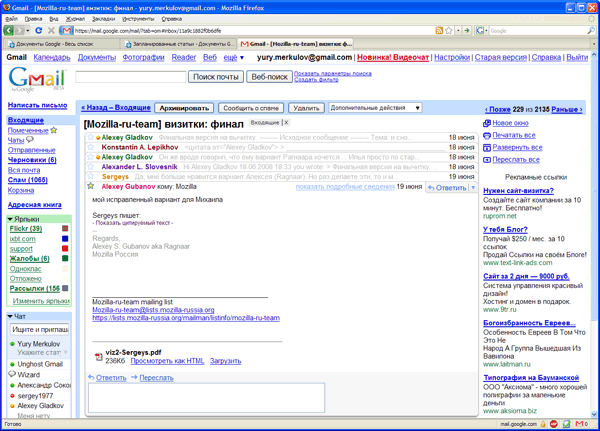
Task: Click the red support label color swatch
Action: (65, 248)
